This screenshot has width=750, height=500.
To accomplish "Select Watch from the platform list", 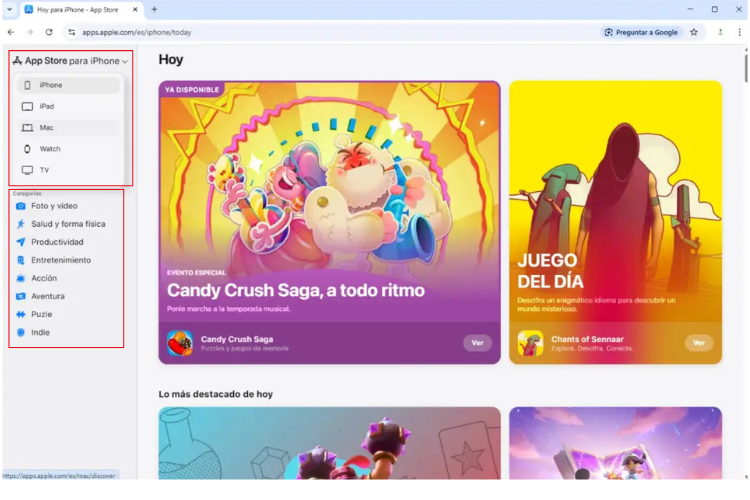I will point(50,149).
